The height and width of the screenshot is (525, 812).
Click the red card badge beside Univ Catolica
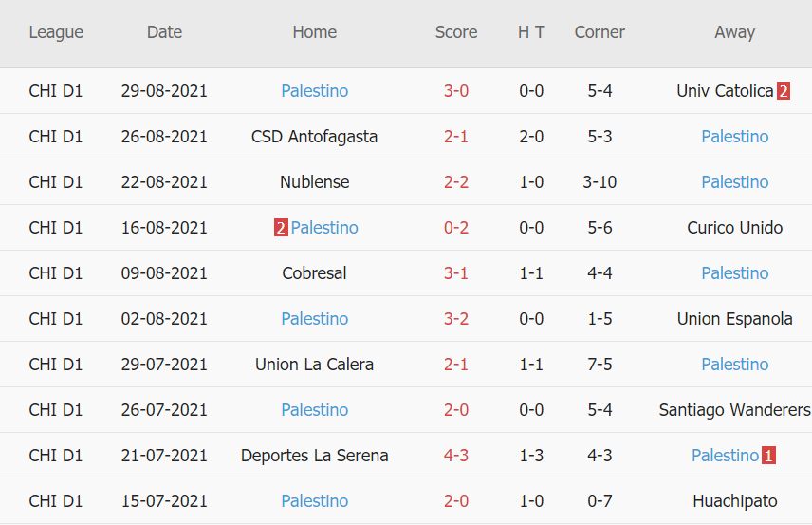coord(784,91)
